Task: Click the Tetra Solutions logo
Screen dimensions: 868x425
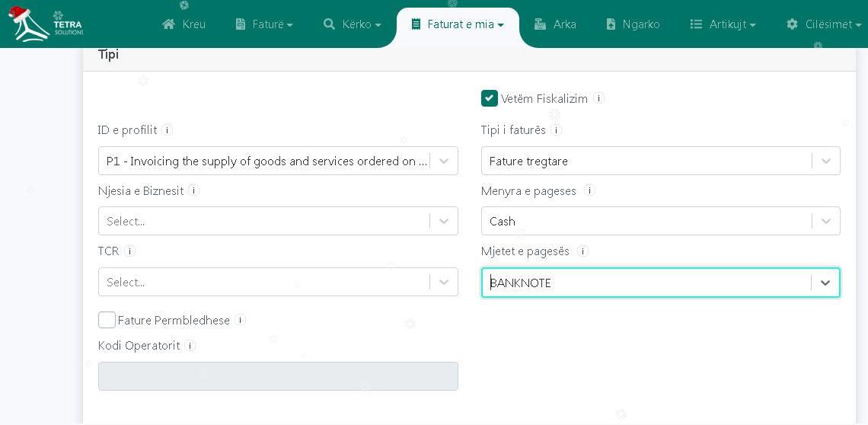Action: (46, 24)
